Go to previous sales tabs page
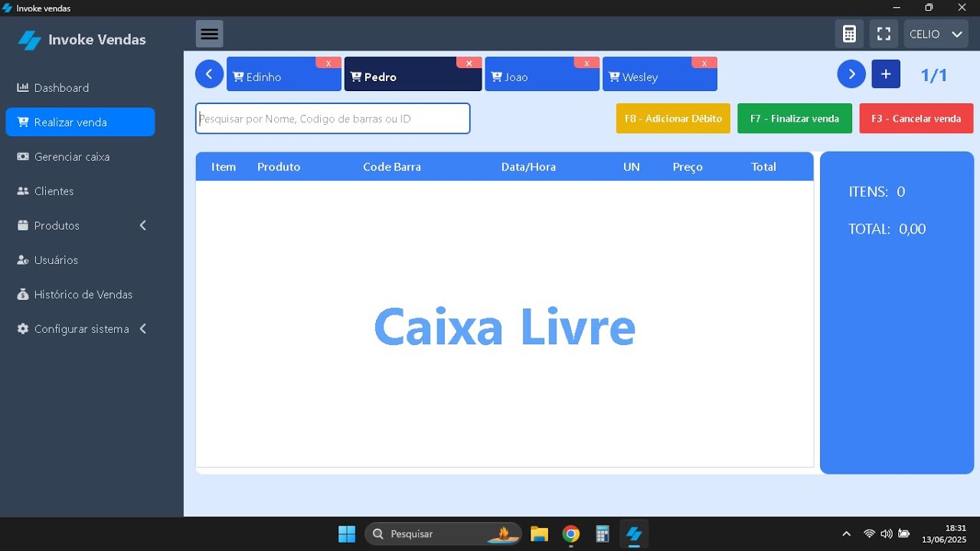The image size is (980, 551). tap(209, 74)
